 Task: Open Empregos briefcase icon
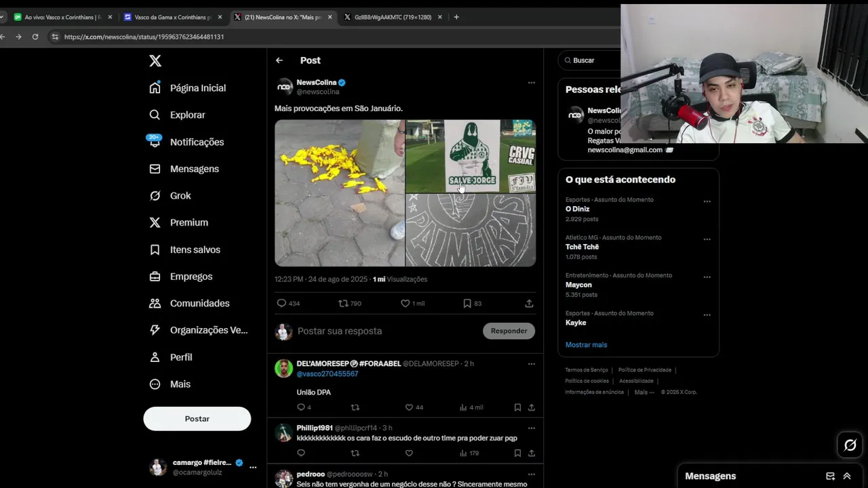155,277
